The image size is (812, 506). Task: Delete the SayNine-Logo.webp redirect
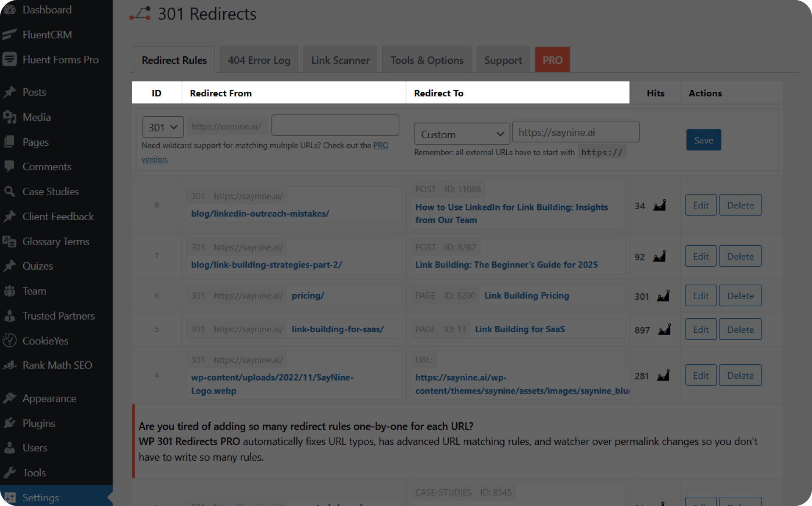(x=741, y=375)
